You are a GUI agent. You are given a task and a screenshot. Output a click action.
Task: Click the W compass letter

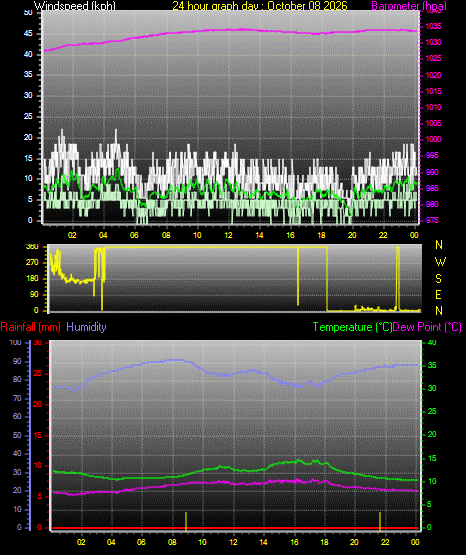click(x=440, y=262)
